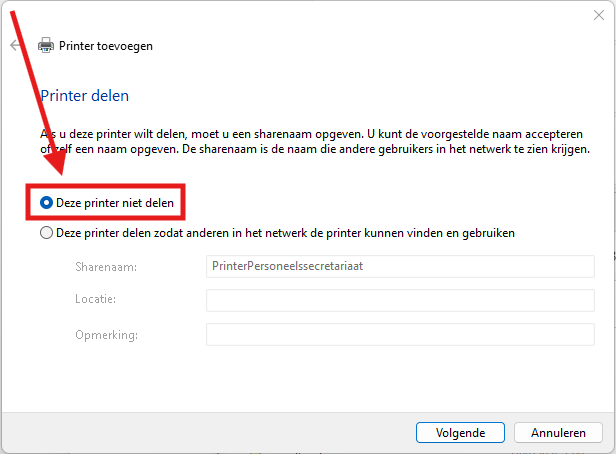Cancel with the Annuleren button
616x454 pixels.
(558, 433)
